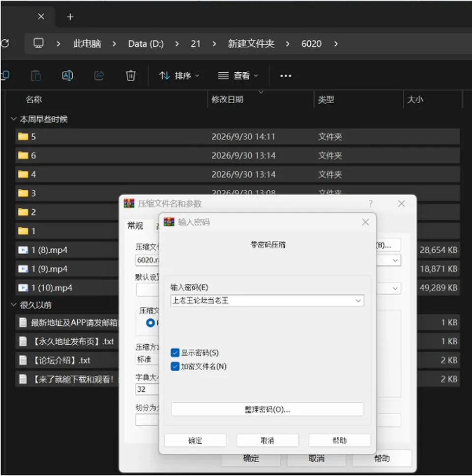Select the 1 (8).mp4 video file icon

[23, 250]
